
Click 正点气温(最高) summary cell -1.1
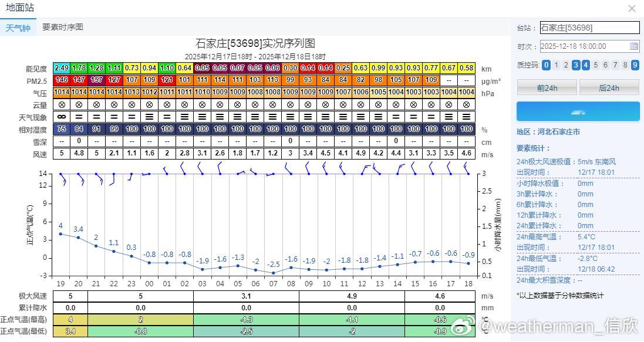(x=352, y=320)
